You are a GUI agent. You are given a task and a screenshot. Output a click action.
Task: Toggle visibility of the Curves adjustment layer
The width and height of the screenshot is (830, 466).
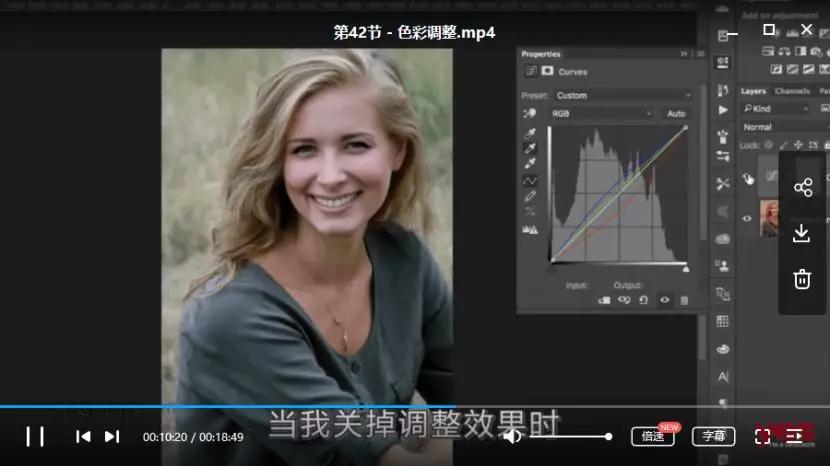(748, 178)
